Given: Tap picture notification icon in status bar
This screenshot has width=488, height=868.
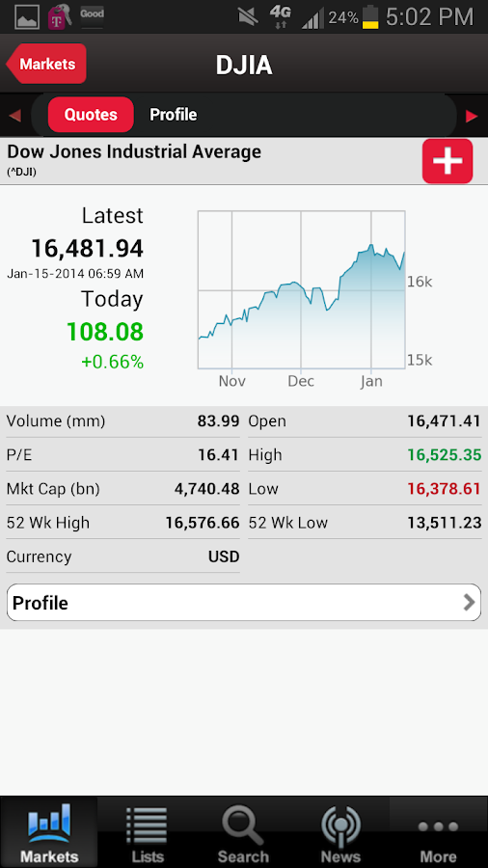Looking at the screenshot, I should point(27,17).
